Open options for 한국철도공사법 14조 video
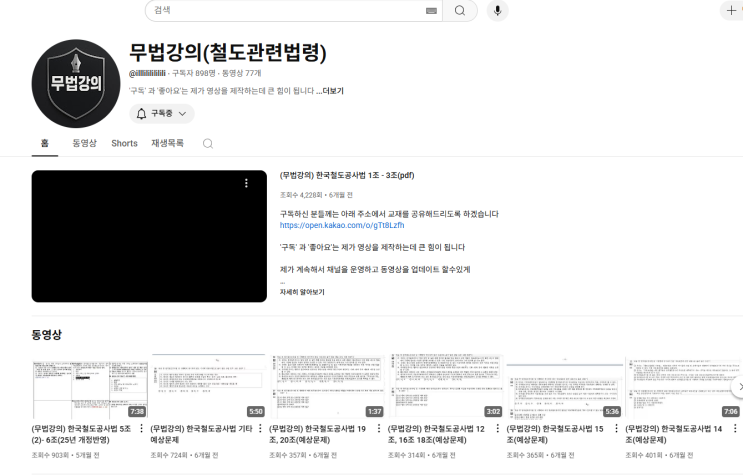Viewport: 743px width, 476px height. [735, 428]
